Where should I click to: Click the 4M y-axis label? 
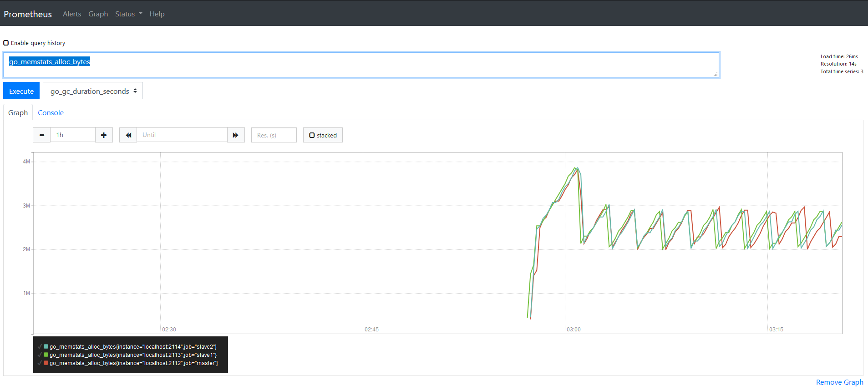(26, 162)
